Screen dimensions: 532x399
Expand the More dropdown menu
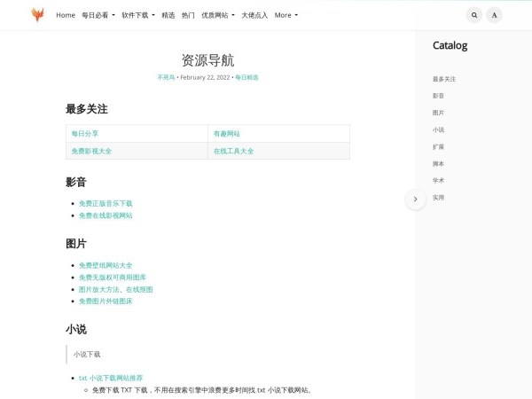click(286, 15)
